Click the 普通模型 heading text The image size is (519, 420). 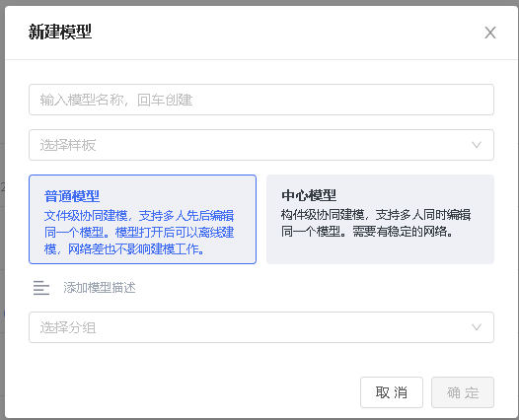click(x=72, y=196)
